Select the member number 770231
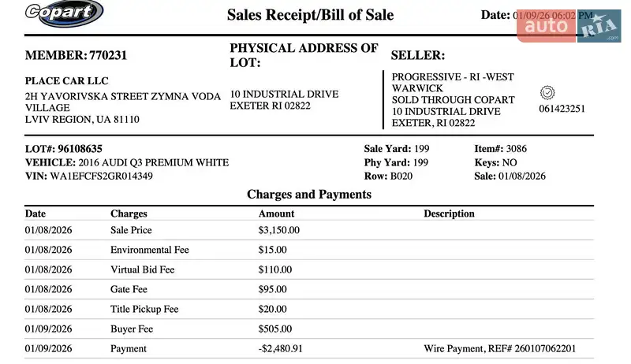The image size is (631, 364). coord(108,55)
